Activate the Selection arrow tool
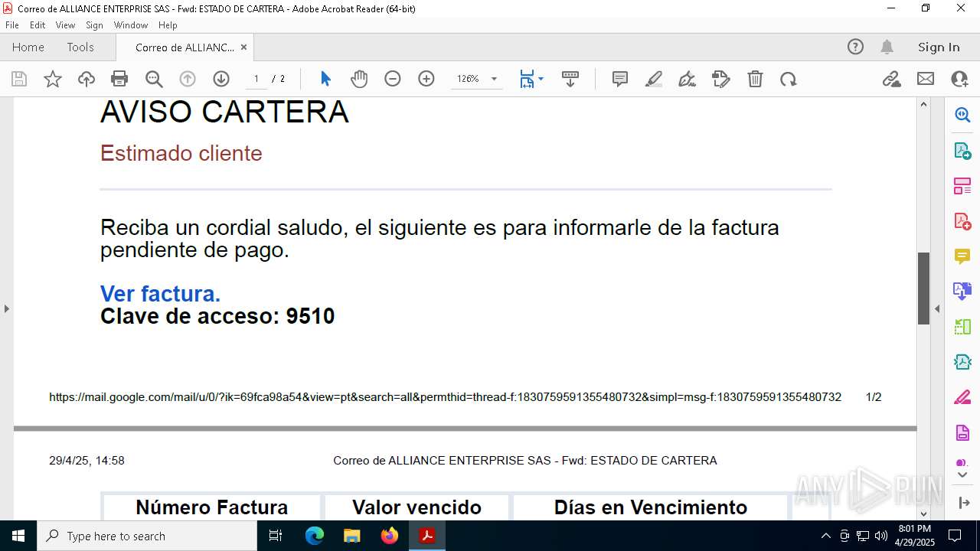 (325, 79)
